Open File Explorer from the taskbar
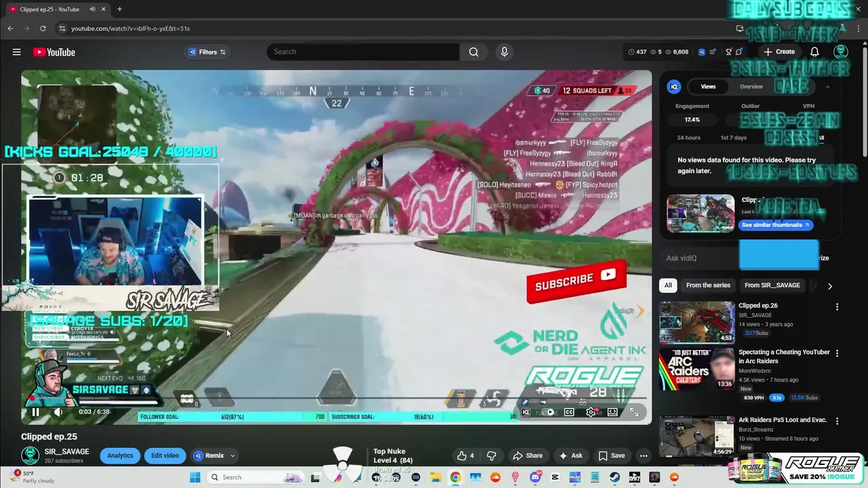Screen dimensions: 868x488 [x=435, y=477]
